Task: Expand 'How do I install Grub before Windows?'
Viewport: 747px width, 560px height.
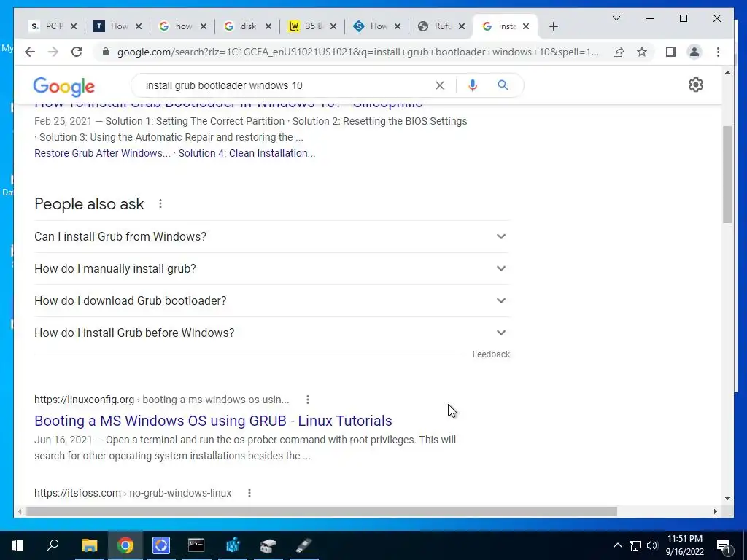Action: tap(271, 332)
